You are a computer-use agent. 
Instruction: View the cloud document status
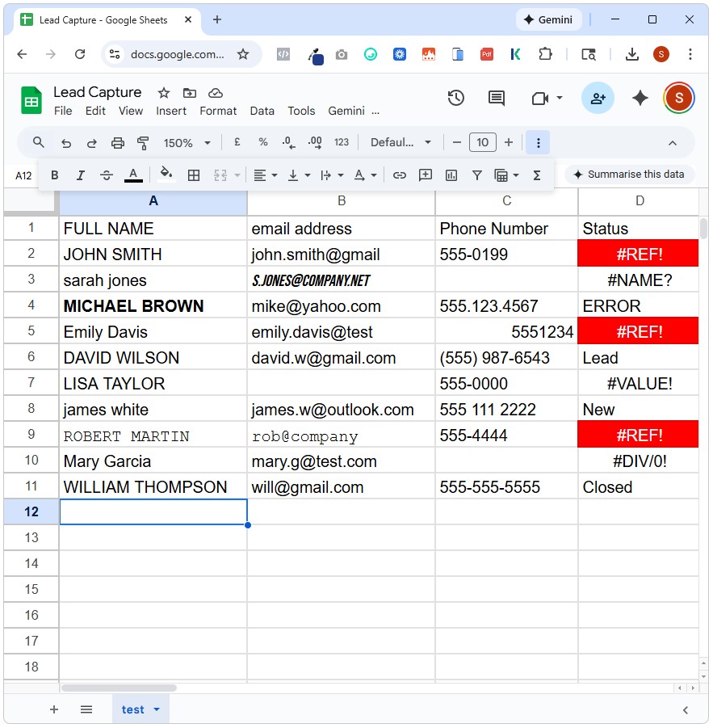[x=216, y=93]
